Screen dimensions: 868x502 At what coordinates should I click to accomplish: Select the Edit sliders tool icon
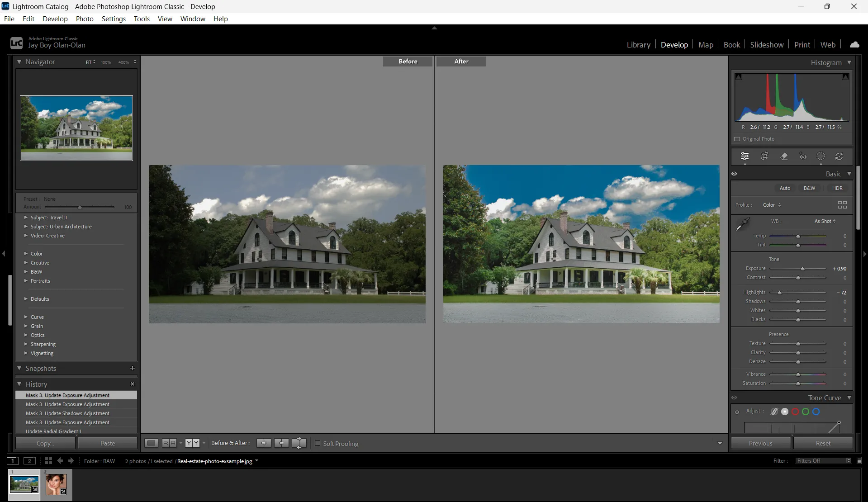745,156
